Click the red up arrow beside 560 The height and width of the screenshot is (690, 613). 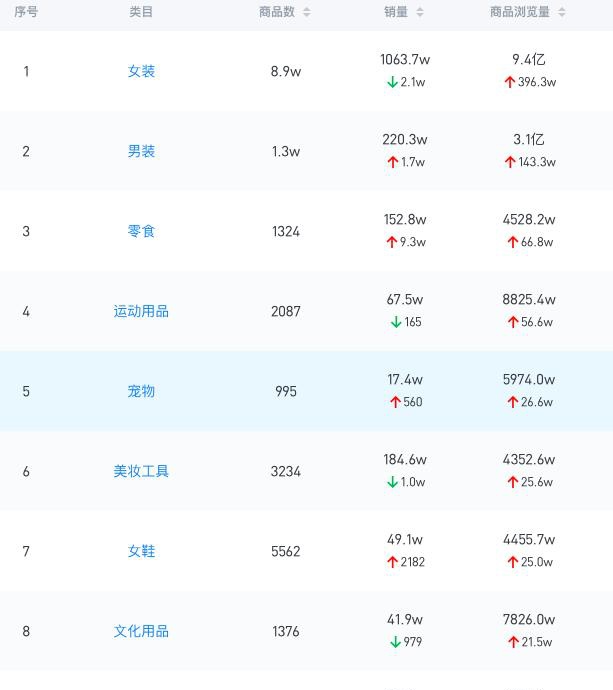pyautogui.click(x=395, y=402)
